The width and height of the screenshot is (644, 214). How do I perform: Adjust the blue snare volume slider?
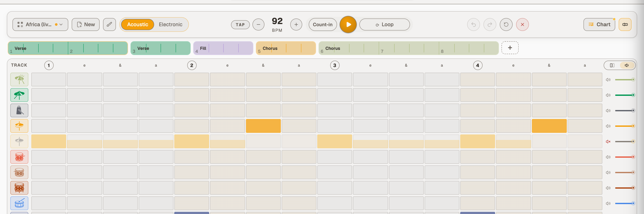click(x=625, y=203)
